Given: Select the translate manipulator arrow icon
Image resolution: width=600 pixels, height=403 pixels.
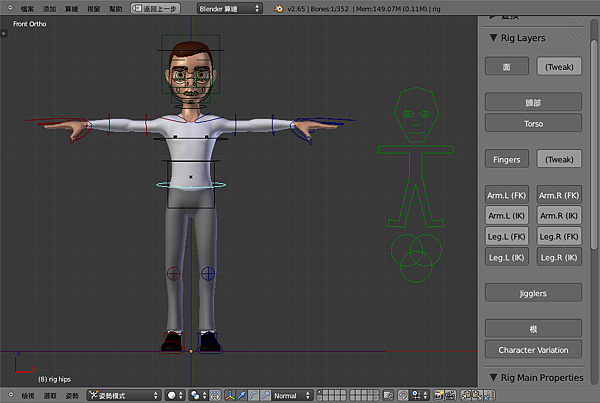Looking at the screenshot, I should [x=241, y=396].
